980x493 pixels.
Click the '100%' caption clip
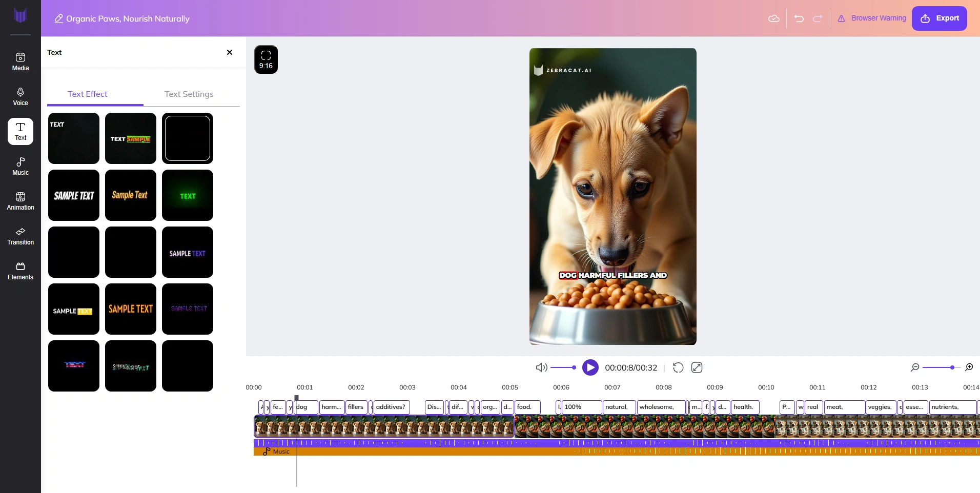pos(582,407)
